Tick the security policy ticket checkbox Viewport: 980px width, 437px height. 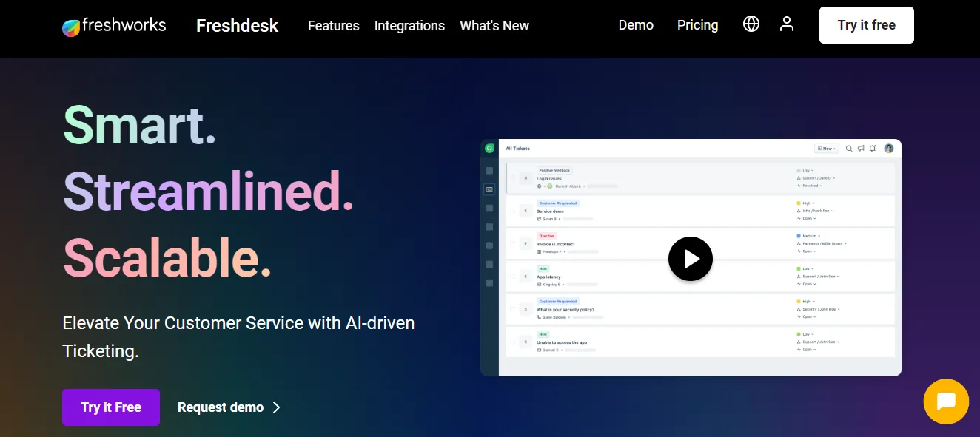click(512, 309)
